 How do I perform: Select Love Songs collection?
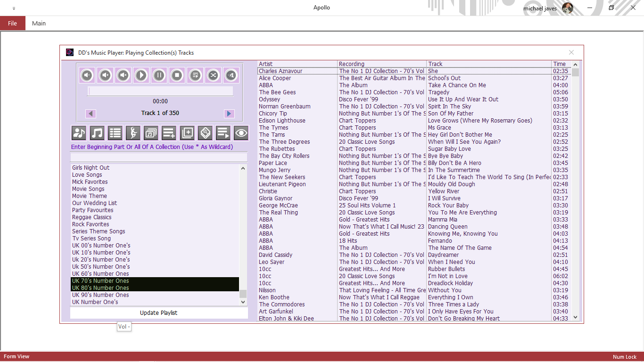(155, 175)
